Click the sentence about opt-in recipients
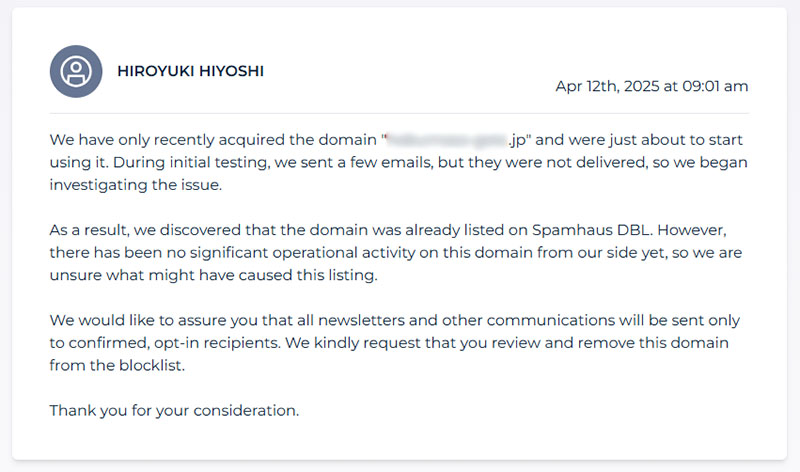 (x=394, y=331)
